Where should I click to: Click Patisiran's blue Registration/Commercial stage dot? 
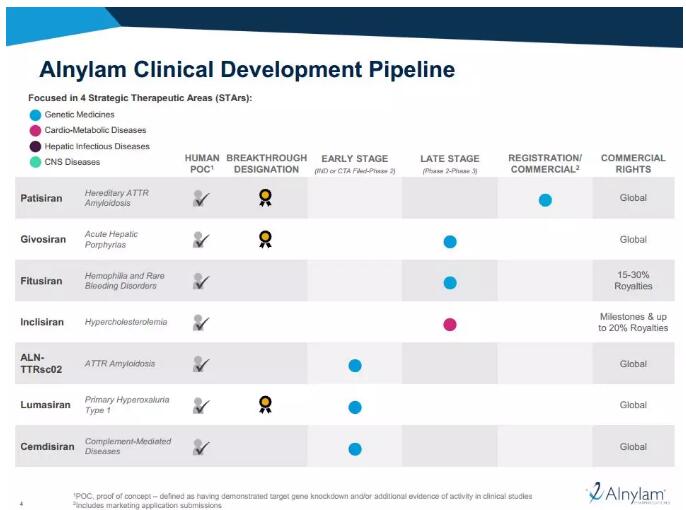pyautogui.click(x=545, y=199)
